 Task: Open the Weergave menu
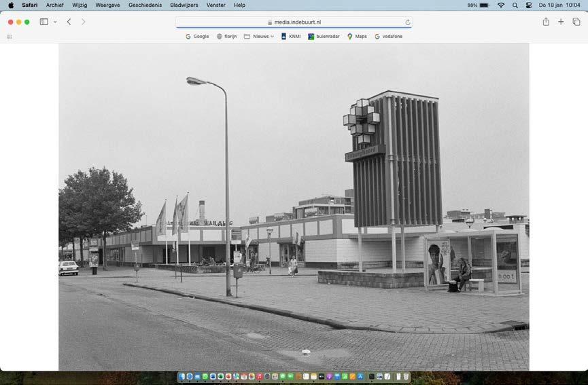(107, 5)
